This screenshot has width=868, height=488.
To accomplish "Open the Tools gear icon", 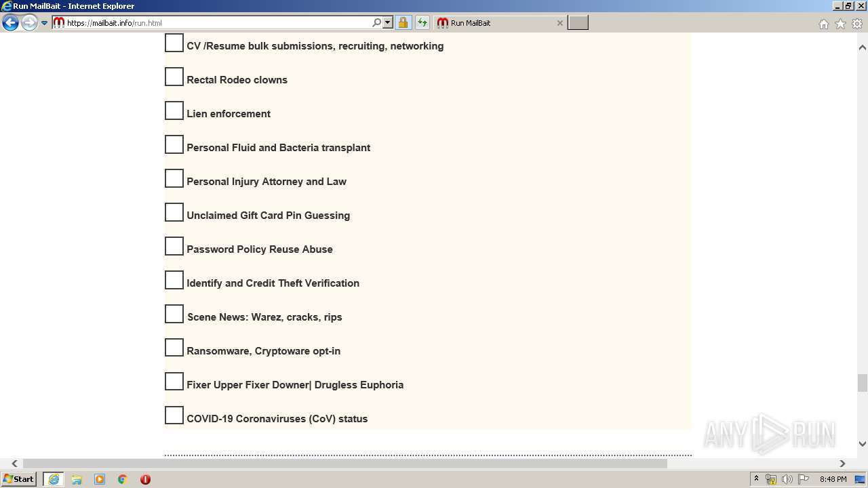I will click(x=857, y=24).
